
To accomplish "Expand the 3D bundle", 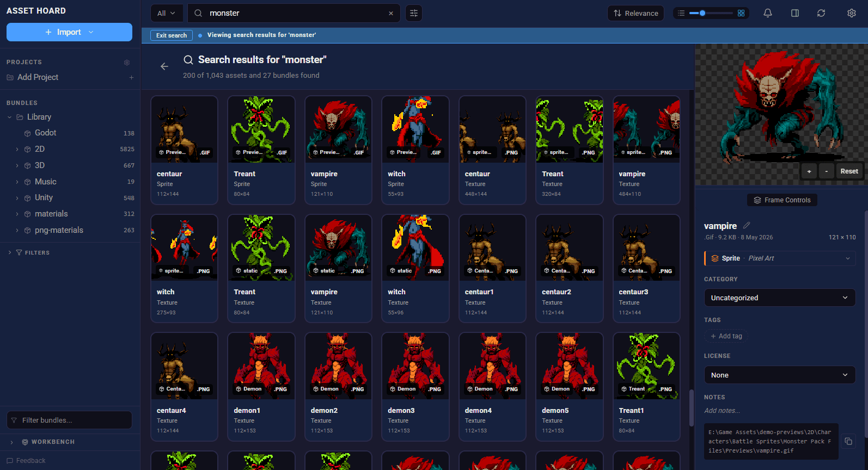I will tap(17, 165).
